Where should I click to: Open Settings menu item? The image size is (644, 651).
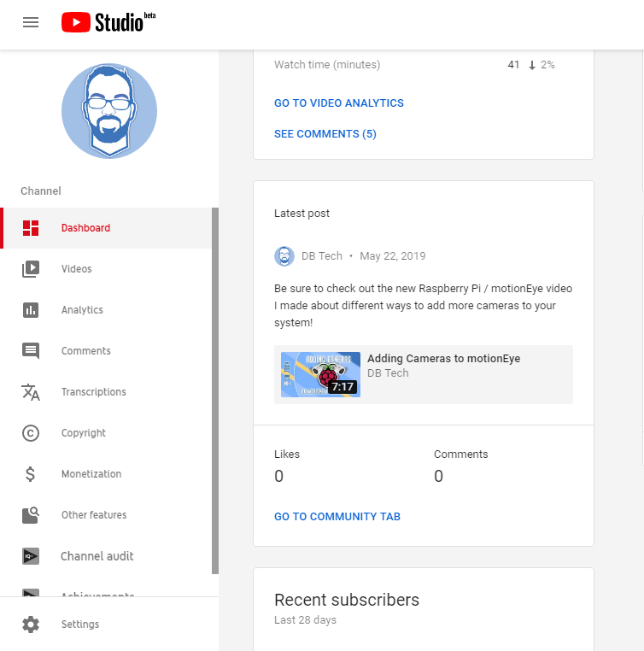click(x=108, y=625)
